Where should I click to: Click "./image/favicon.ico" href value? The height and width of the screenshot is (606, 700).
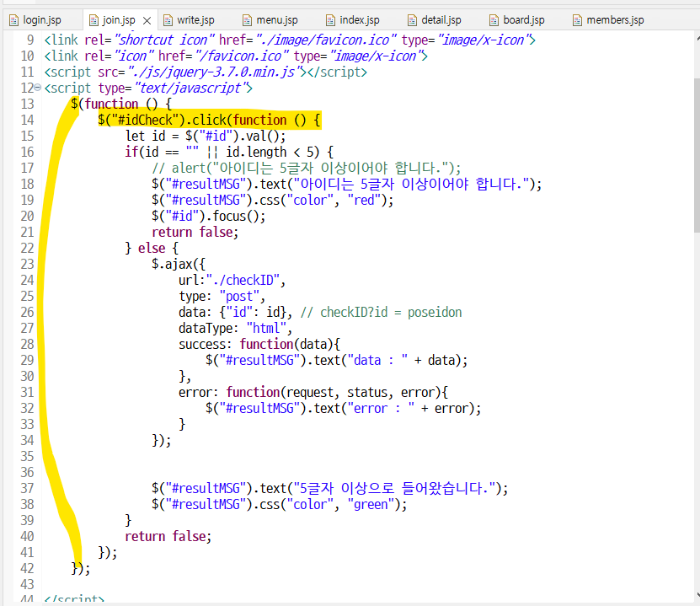326,40
